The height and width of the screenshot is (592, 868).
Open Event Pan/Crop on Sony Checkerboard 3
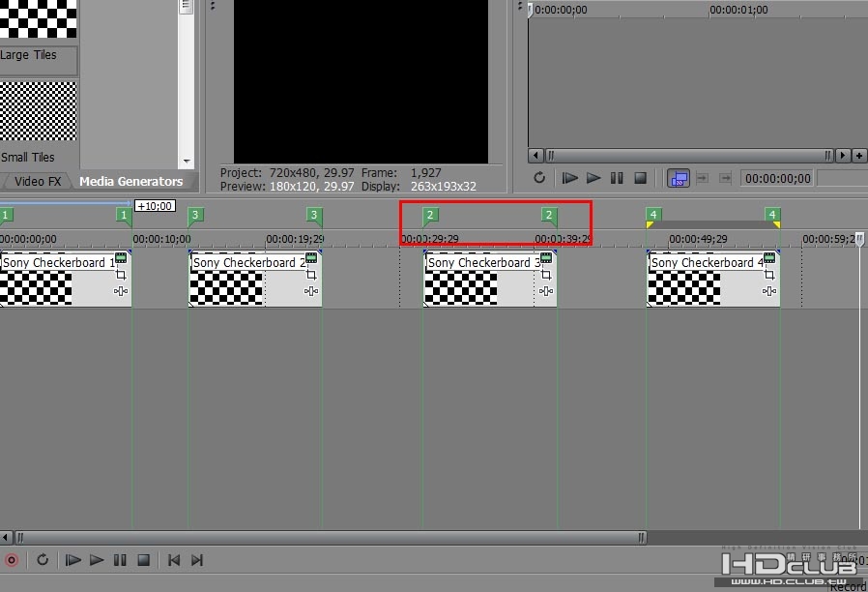pos(546,275)
